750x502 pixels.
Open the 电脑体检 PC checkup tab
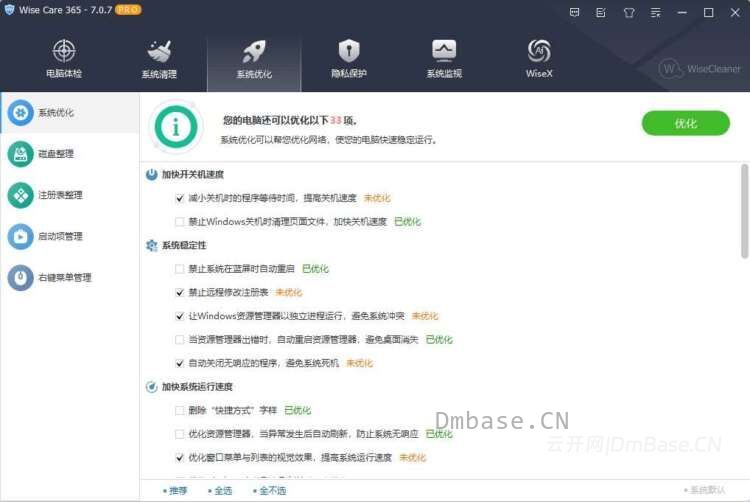64,58
